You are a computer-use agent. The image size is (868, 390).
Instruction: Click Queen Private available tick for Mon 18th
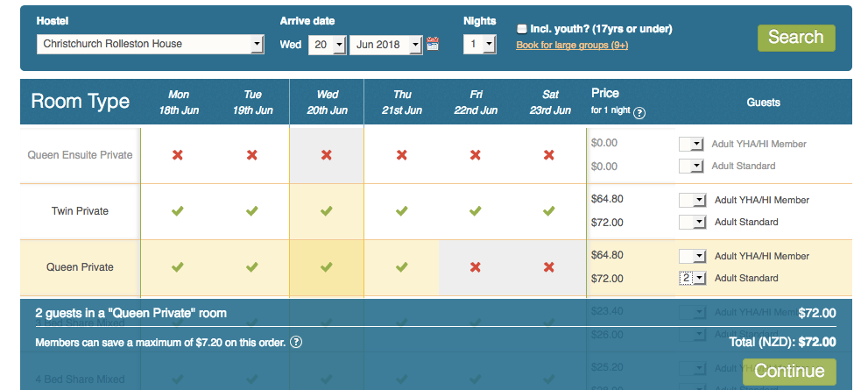click(x=177, y=267)
